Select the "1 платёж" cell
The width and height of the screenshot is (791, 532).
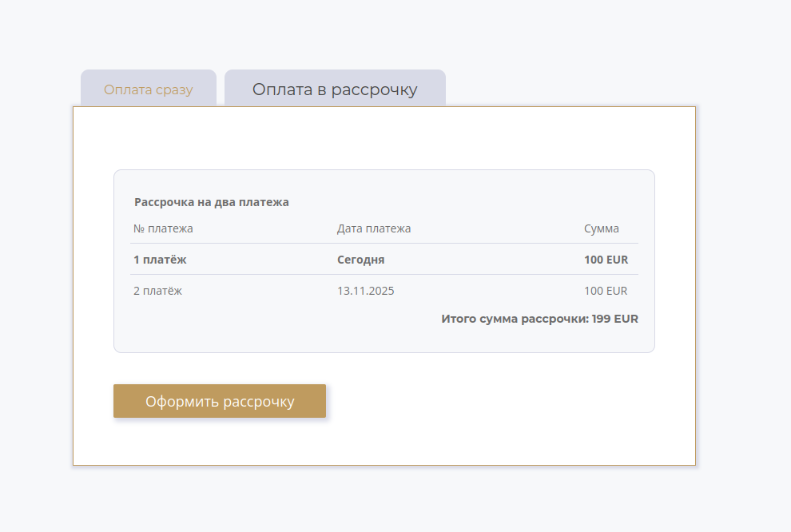[x=160, y=260]
